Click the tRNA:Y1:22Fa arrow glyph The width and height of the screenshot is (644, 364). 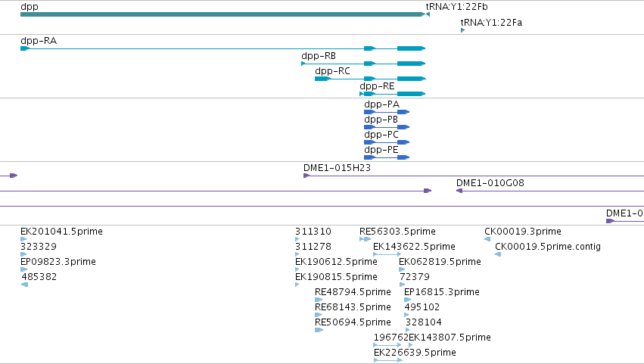pyautogui.click(x=463, y=30)
